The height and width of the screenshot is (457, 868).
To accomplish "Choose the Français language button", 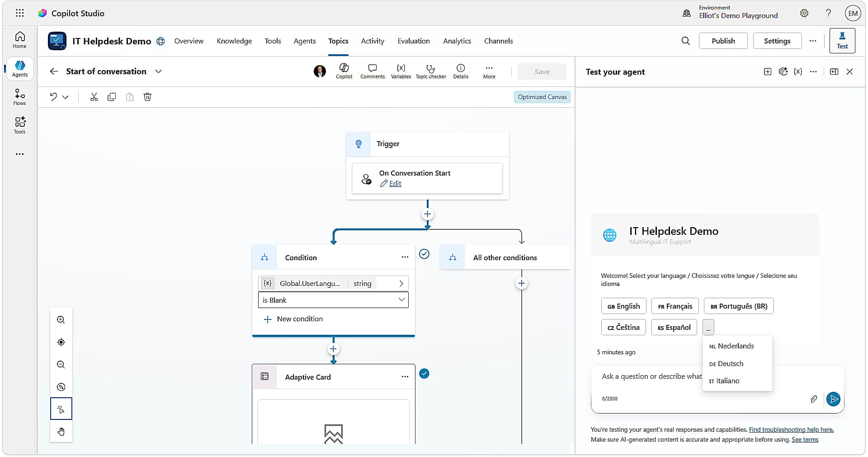I will 675,306.
